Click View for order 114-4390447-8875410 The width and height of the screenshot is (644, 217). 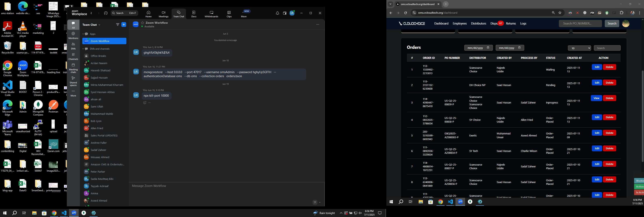pyautogui.click(x=596, y=98)
